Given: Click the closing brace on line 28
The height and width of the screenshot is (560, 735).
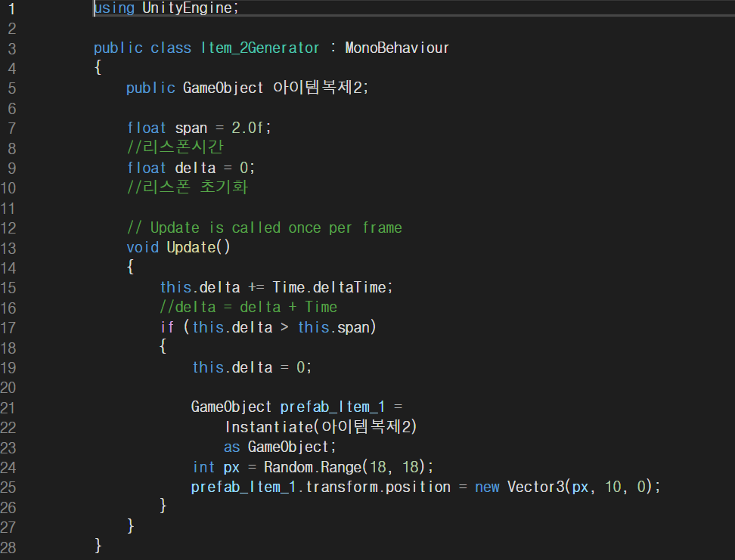Looking at the screenshot, I should [x=98, y=546].
